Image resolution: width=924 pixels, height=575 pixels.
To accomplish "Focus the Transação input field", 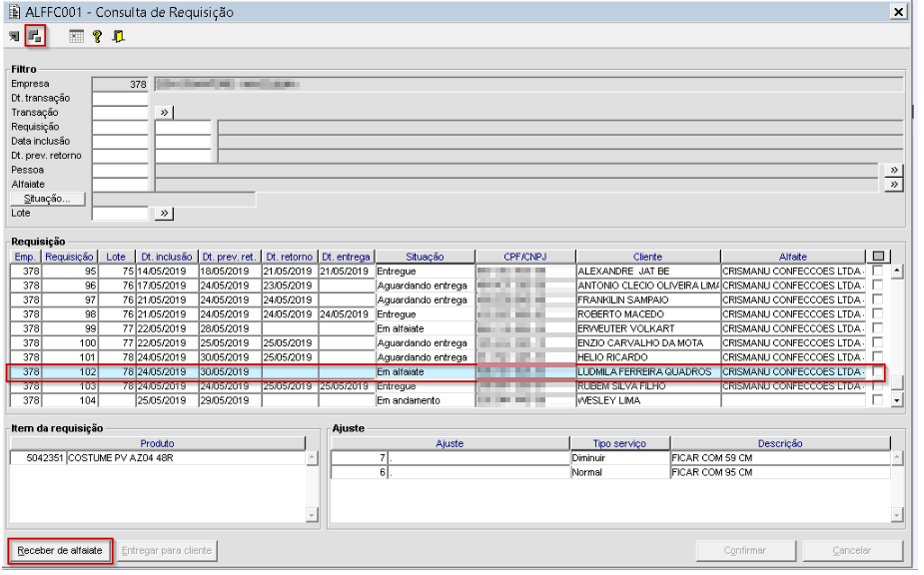I will point(120,112).
